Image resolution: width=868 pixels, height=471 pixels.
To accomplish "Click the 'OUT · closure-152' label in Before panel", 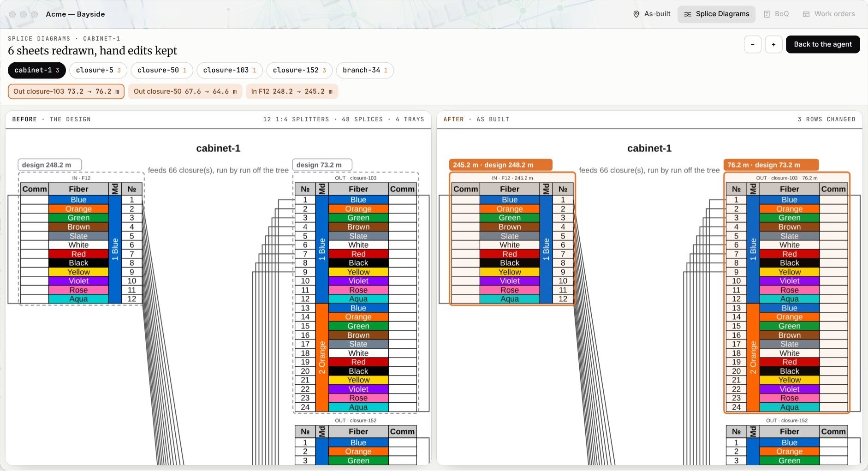I will pos(356,420).
